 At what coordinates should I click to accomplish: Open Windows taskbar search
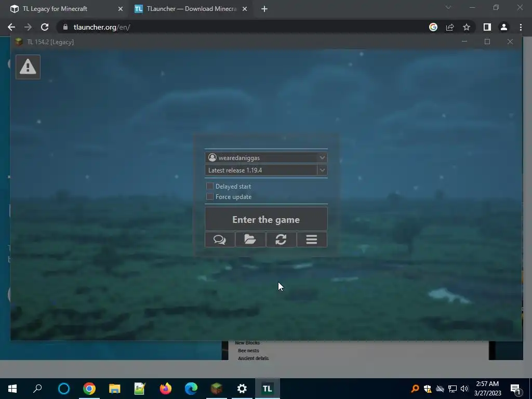[x=37, y=389]
